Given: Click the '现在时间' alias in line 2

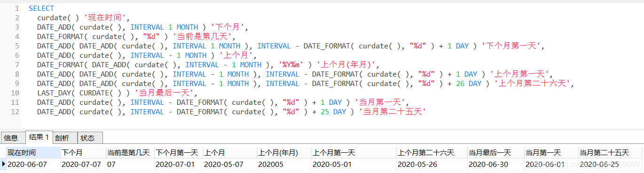Looking at the screenshot, I should pos(104,18).
